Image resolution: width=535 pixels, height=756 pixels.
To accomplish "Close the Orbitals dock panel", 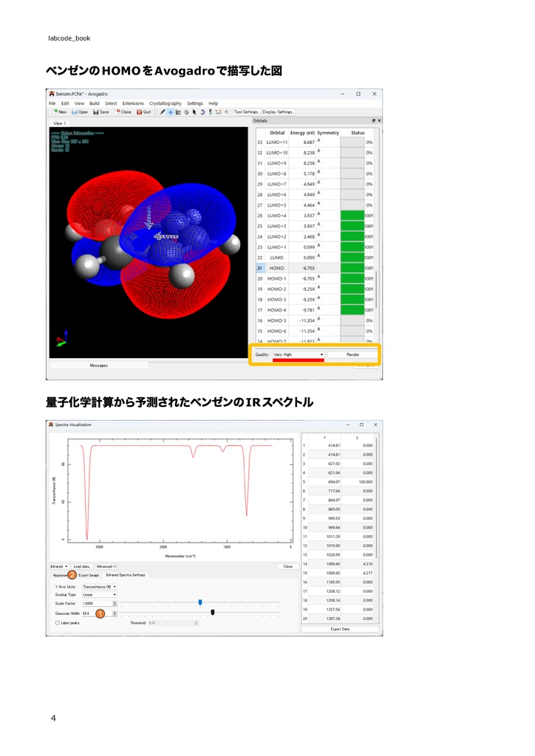I will pos(379,120).
